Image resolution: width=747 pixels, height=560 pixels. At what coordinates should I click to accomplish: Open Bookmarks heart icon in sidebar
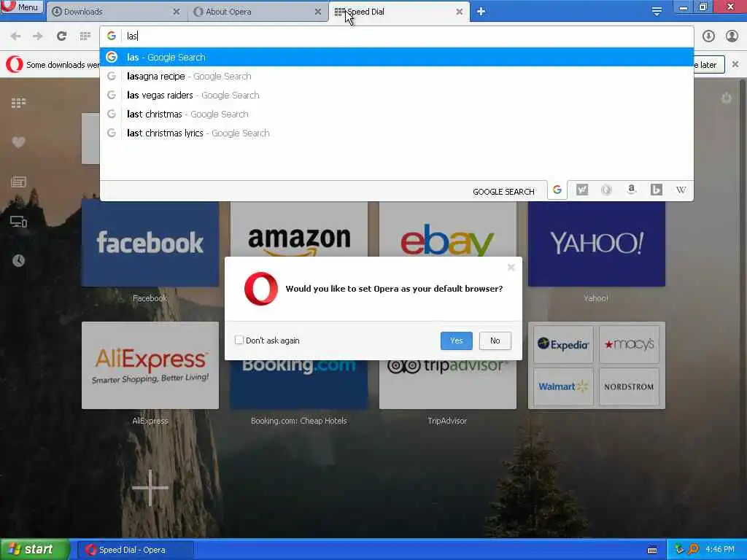click(18, 142)
